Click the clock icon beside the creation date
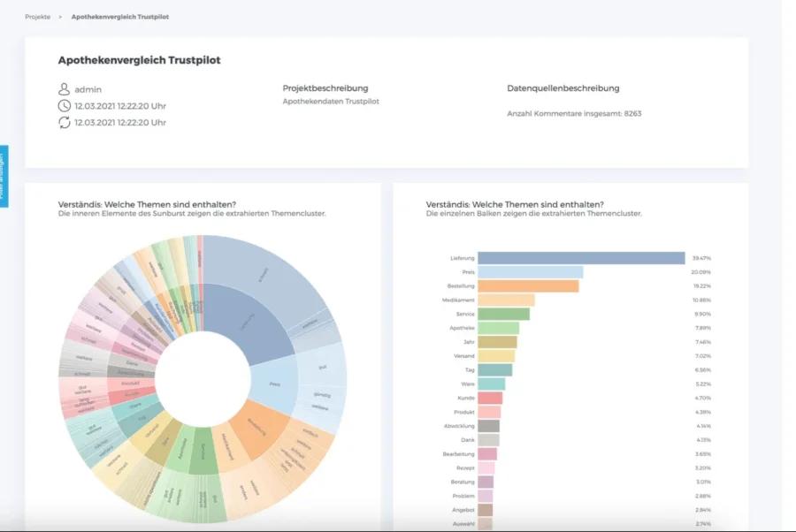The width and height of the screenshot is (796, 532). (x=64, y=105)
